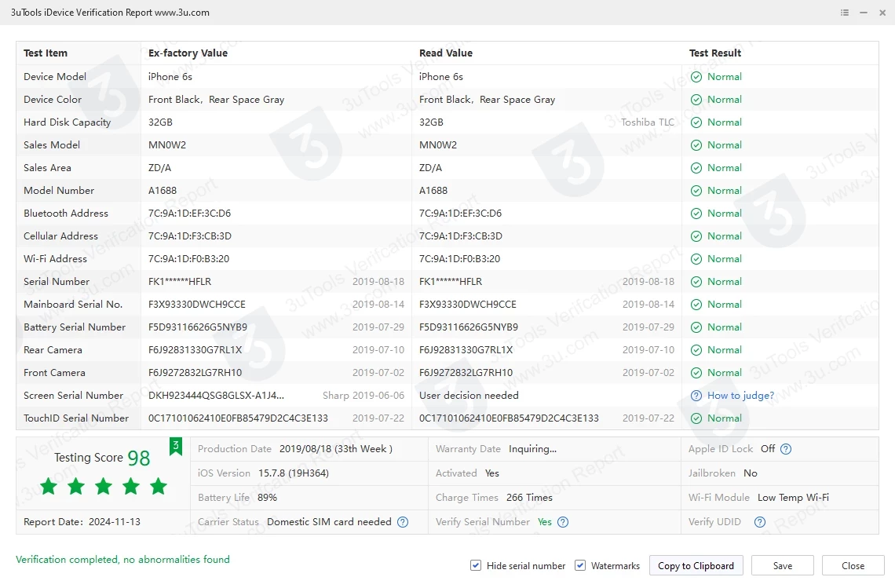Click the check icon in Battery Serial Number row
The width and height of the screenshot is (895, 588).
click(x=696, y=327)
